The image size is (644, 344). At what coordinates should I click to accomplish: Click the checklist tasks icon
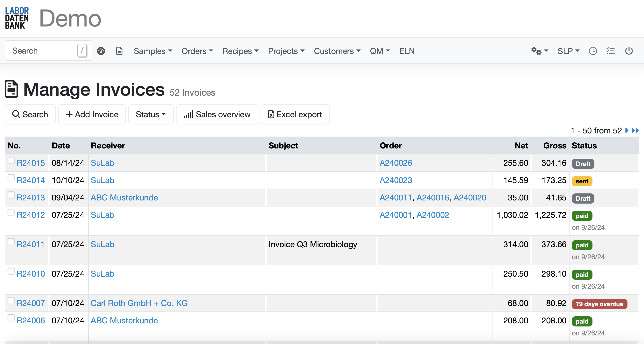click(611, 51)
